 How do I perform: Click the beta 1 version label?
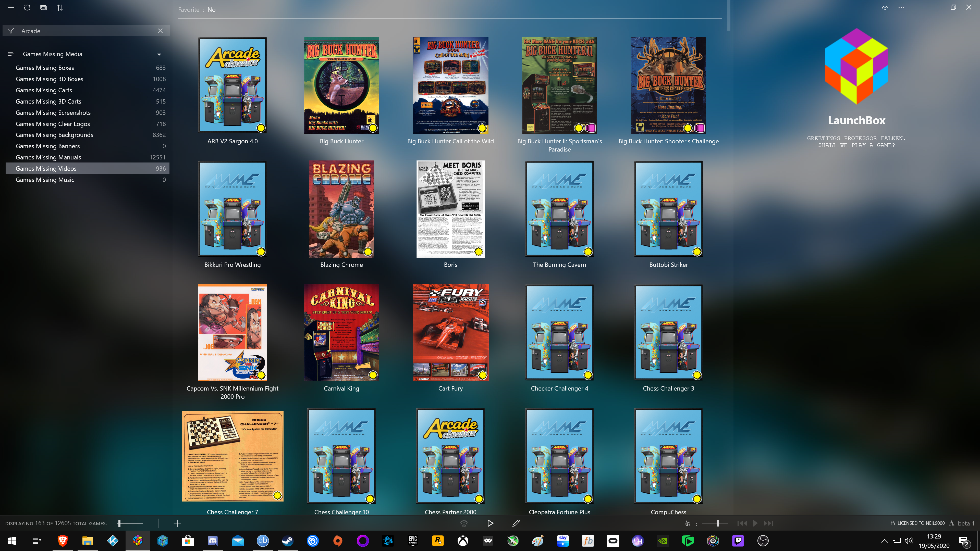coord(966,524)
